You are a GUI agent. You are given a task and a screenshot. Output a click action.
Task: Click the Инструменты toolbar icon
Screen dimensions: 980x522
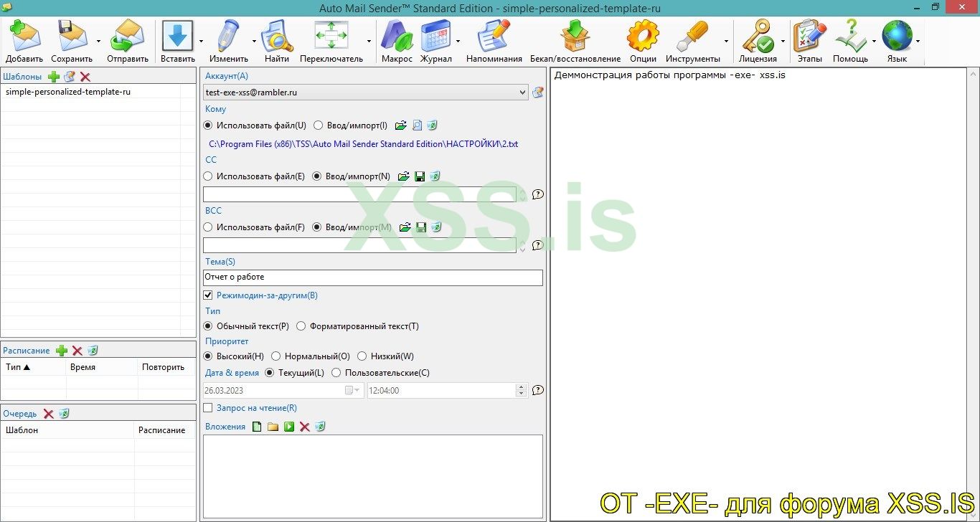pos(692,35)
